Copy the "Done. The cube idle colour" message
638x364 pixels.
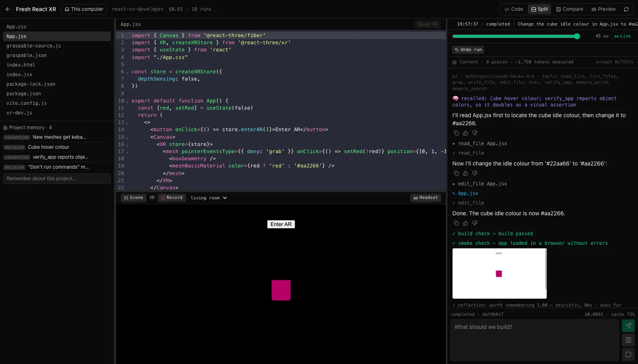456,223
